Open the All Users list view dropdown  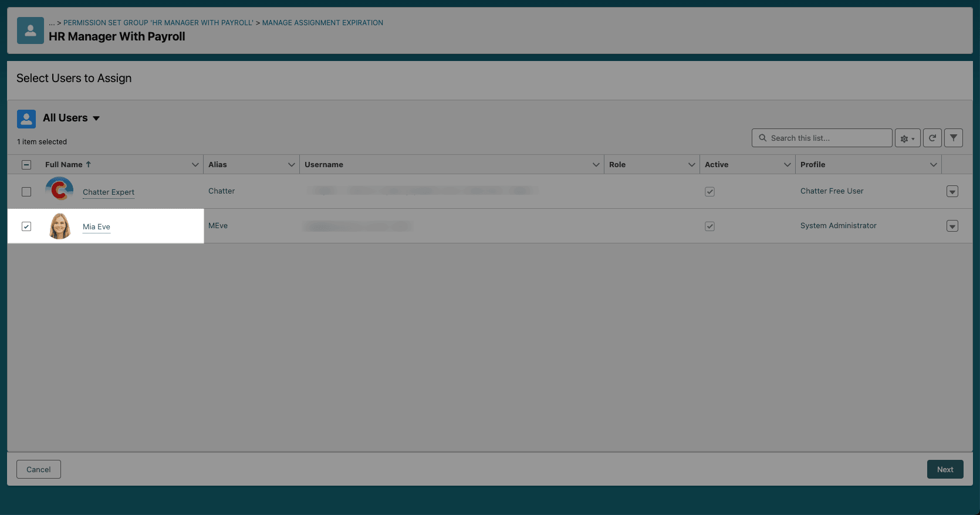(96, 118)
